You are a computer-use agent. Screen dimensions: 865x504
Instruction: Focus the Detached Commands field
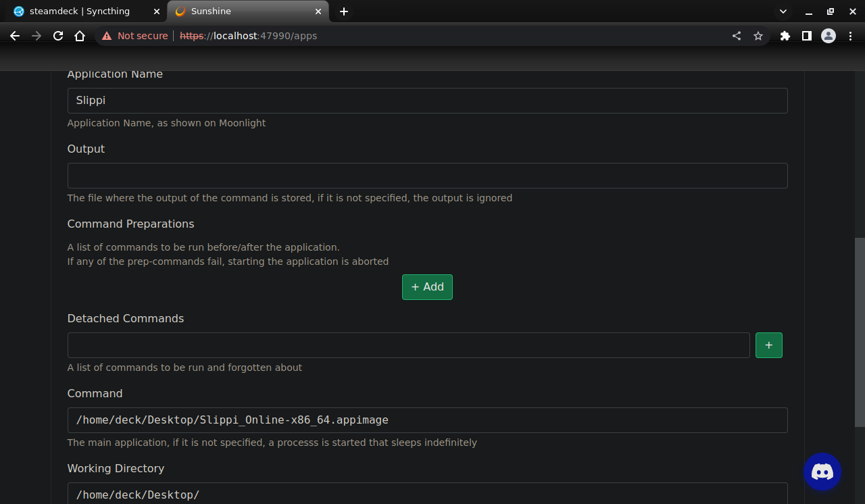click(x=408, y=345)
